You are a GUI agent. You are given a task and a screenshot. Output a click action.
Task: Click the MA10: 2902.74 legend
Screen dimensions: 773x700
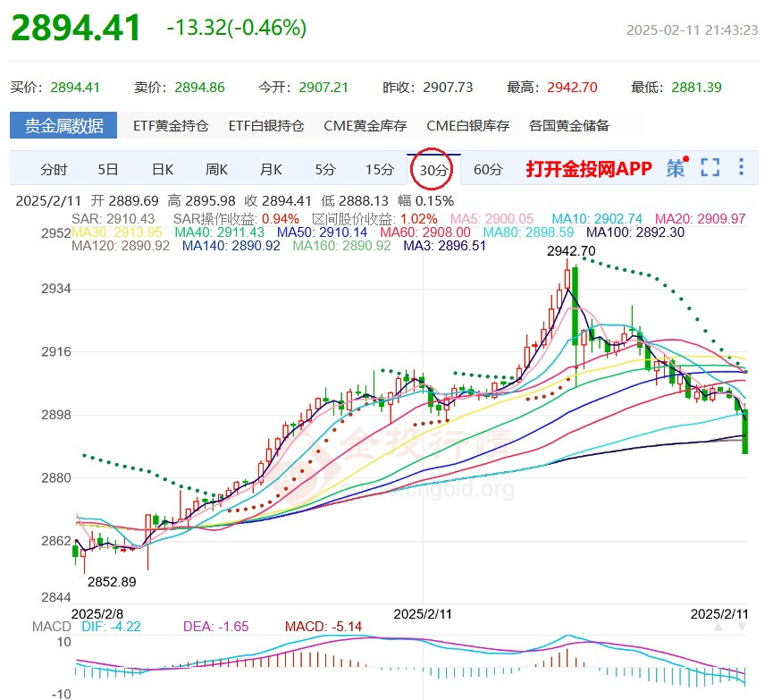[x=597, y=218]
